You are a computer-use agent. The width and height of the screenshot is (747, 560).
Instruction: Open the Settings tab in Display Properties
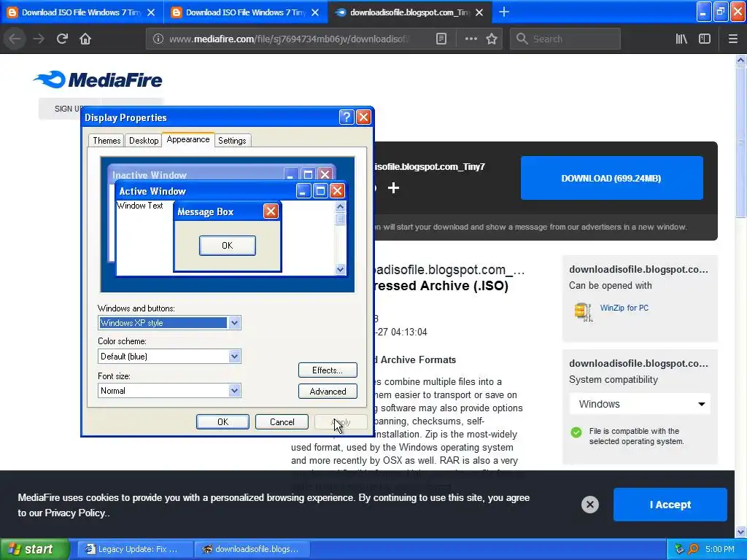(x=232, y=141)
